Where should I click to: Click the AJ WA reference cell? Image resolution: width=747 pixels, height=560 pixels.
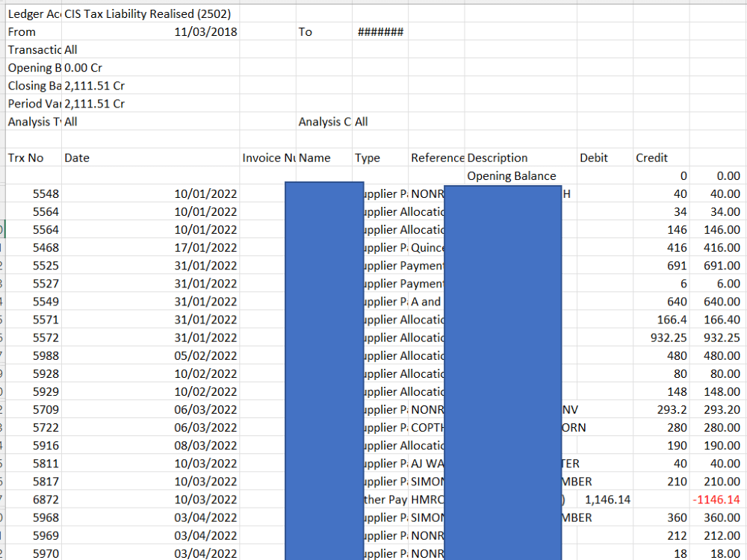(430, 463)
